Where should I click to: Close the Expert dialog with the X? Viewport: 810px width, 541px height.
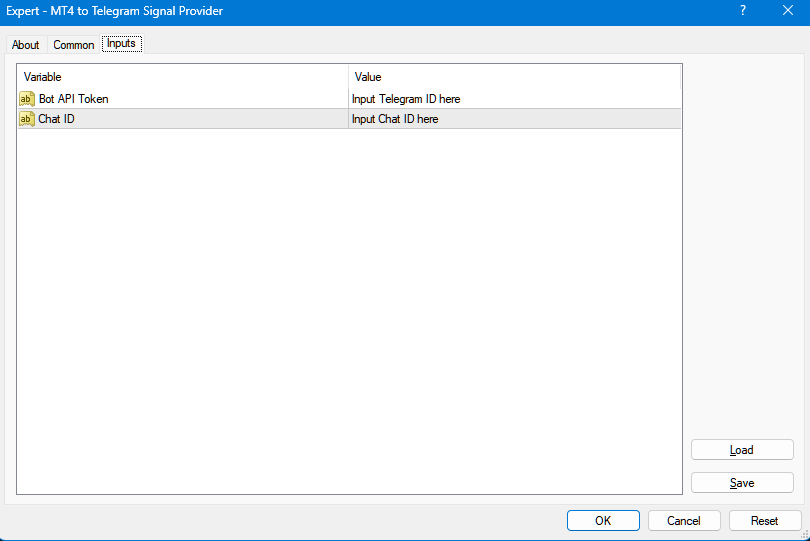coord(787,11)
